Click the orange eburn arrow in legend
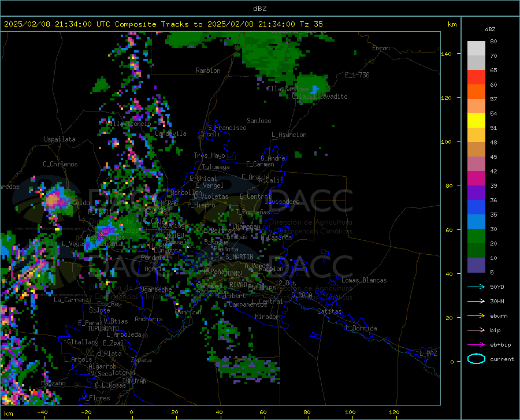 click(x=476, y=315)
